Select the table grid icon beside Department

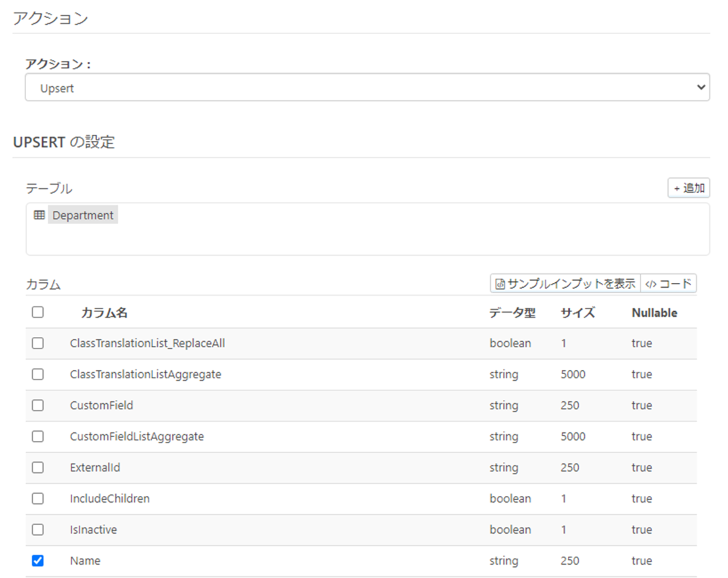(39, 215)
